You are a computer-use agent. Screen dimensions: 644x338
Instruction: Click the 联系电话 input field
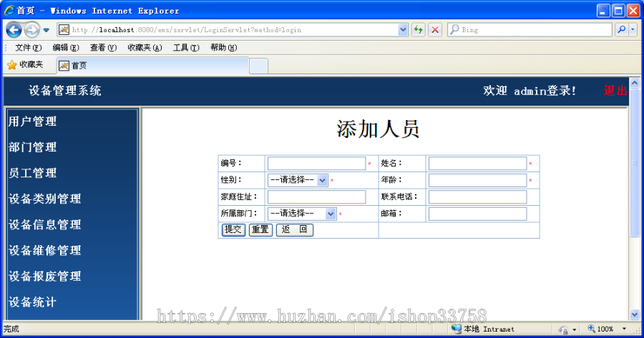pos(478,197)
